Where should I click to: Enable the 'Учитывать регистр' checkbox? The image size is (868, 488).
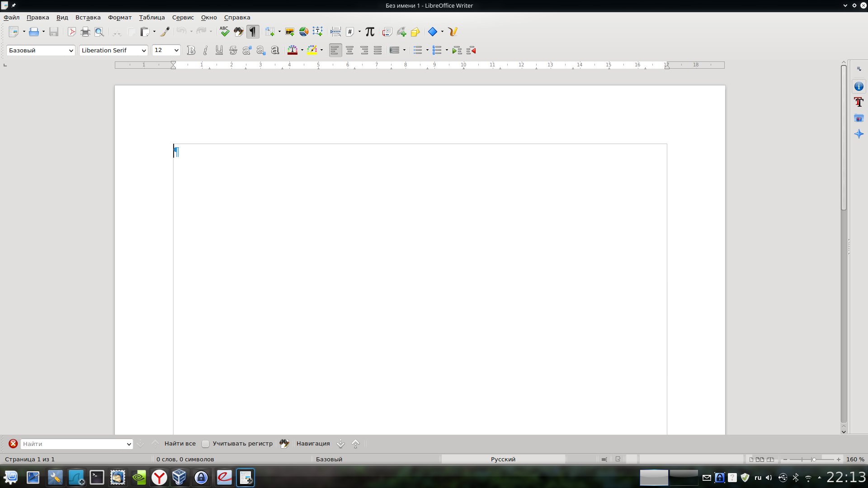[205, 444]
